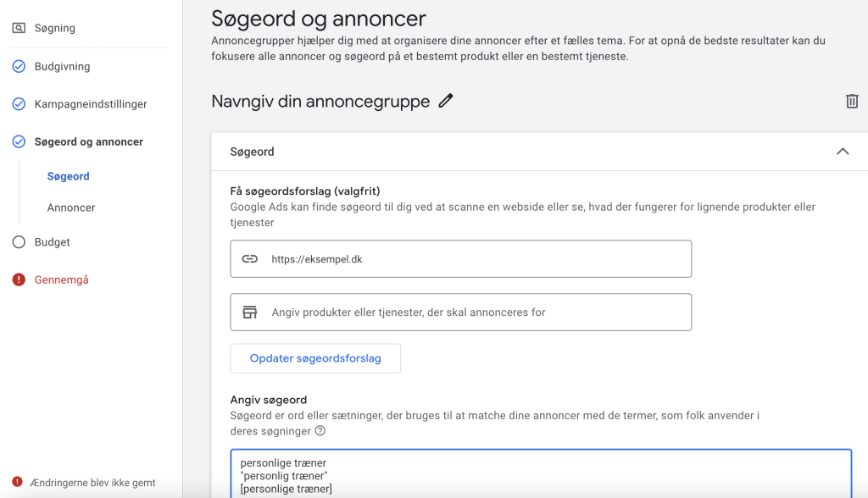Select Annoncer in the sidebar

[x=70, y=207]
